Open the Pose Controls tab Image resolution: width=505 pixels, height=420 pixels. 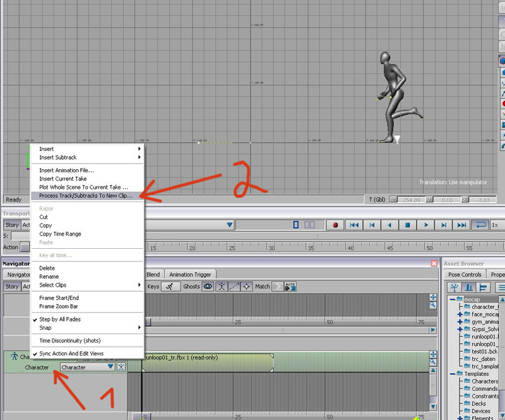(465, 275)
